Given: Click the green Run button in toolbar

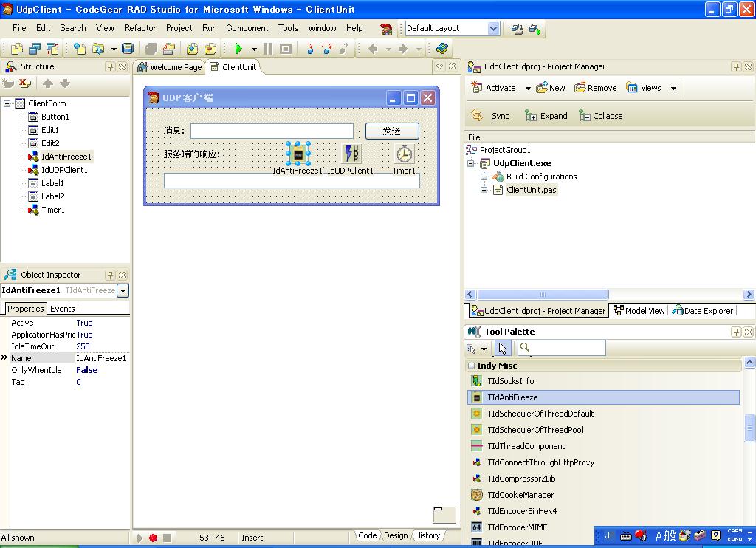Looking at the screenshot, I should pyautogui.click(x=238, y=49).
